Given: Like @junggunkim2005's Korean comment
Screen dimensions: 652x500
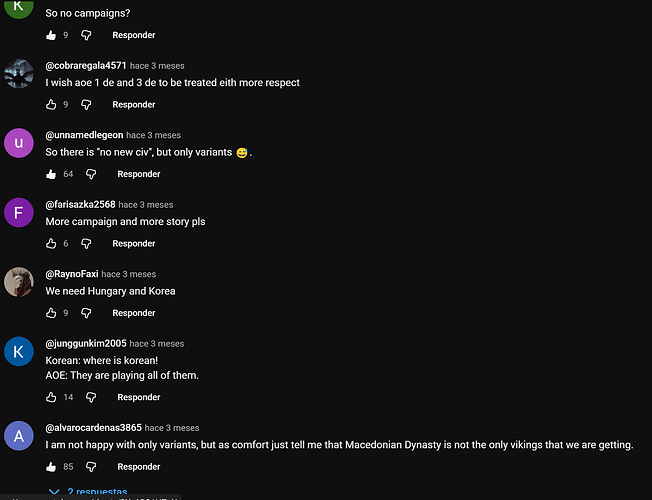Looking at the screenshot, I should (x=51, y=397).
